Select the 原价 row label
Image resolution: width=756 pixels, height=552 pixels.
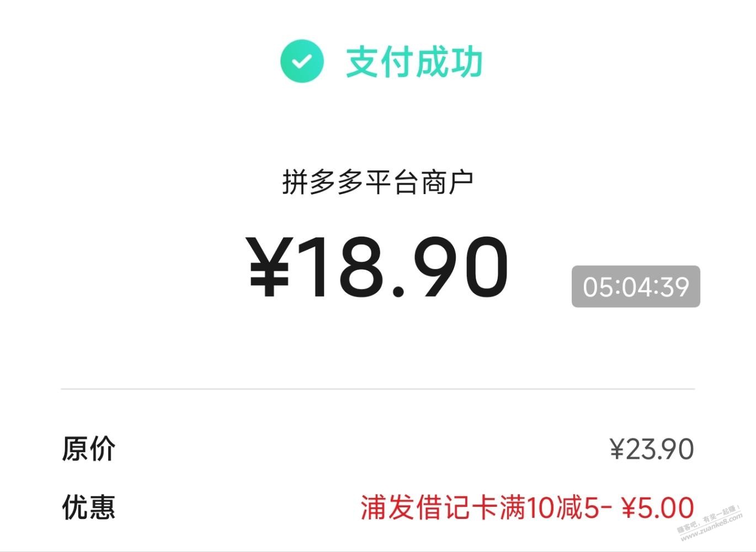tap(88, 449)
